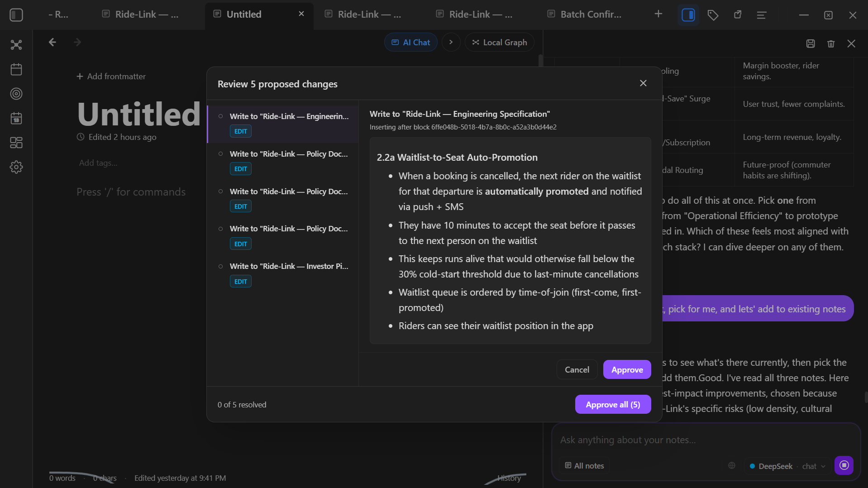Expand the chevron next to AI Chat
The height and width of the screenshot is (488, 868).
[451, 42]
